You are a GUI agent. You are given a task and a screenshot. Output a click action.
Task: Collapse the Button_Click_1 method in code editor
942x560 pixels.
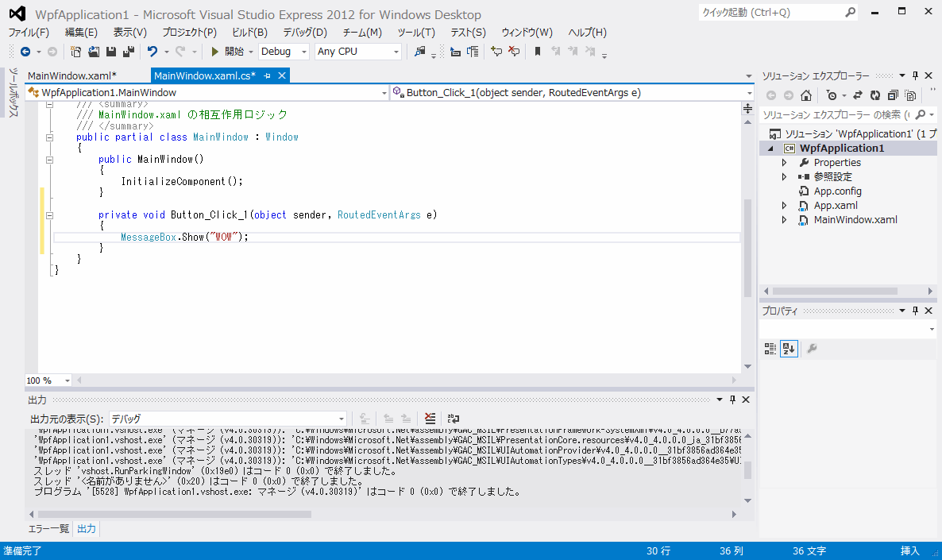coord(50,215)
